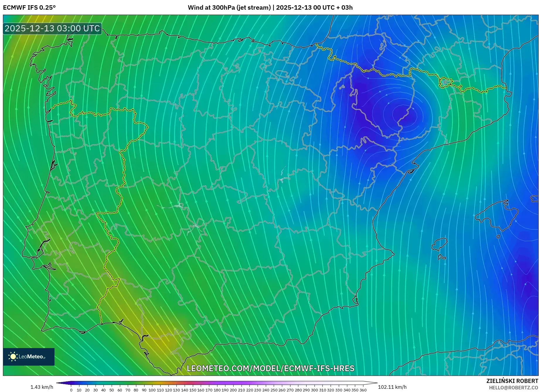Click the 180 mark on the color legend

pos(217,390)
